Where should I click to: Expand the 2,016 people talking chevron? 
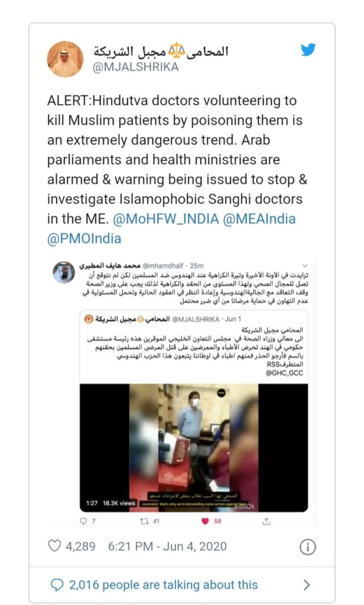click(307, 585)
